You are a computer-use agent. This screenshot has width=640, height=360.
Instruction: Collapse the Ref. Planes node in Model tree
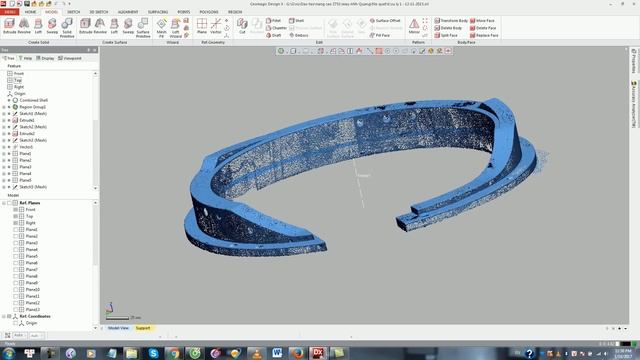coord(4,203)
